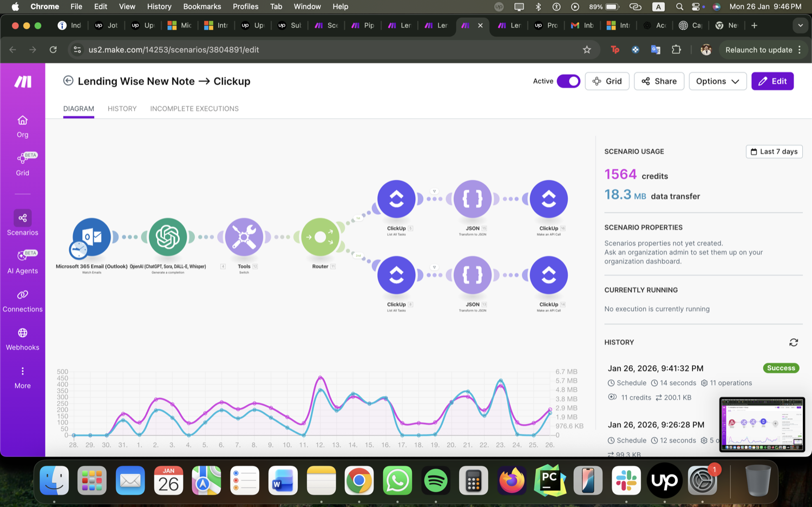Image resolution: width=812 pixels, height=507 pixels.
Task: Open Spotify from the Dock
Action: [x=436, y=480]
